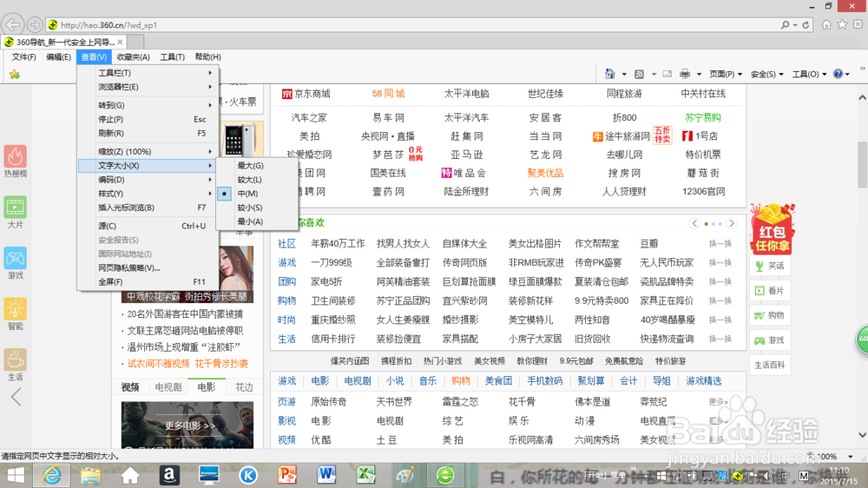Open the 收藏夹(A) menu

pyautogui.click(x=133, y=56)
